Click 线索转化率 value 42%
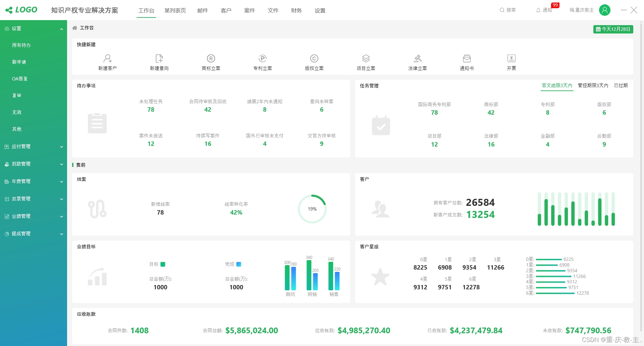This screenshot has height=346, width=644. [236, 213]
